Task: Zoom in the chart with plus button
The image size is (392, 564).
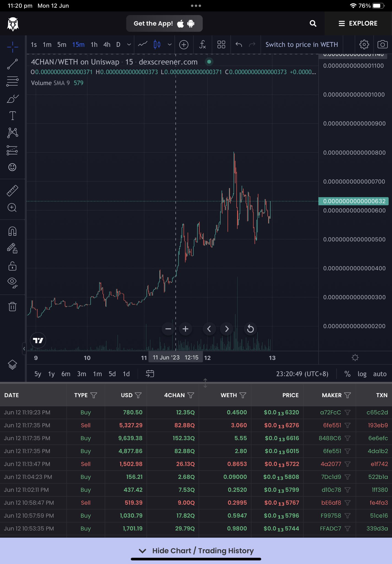Action: point(185,329)
